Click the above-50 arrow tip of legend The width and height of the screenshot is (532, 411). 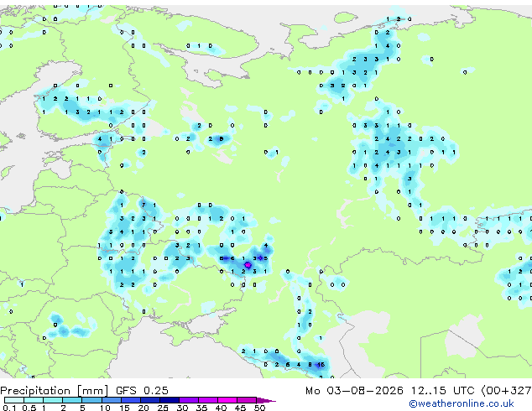[x=266, y=400]
